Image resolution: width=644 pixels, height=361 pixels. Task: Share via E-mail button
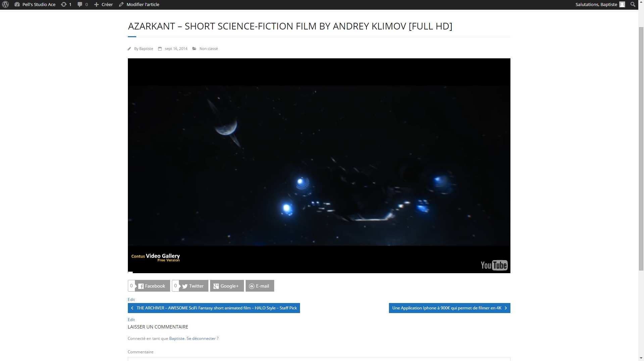click(260, 286)
